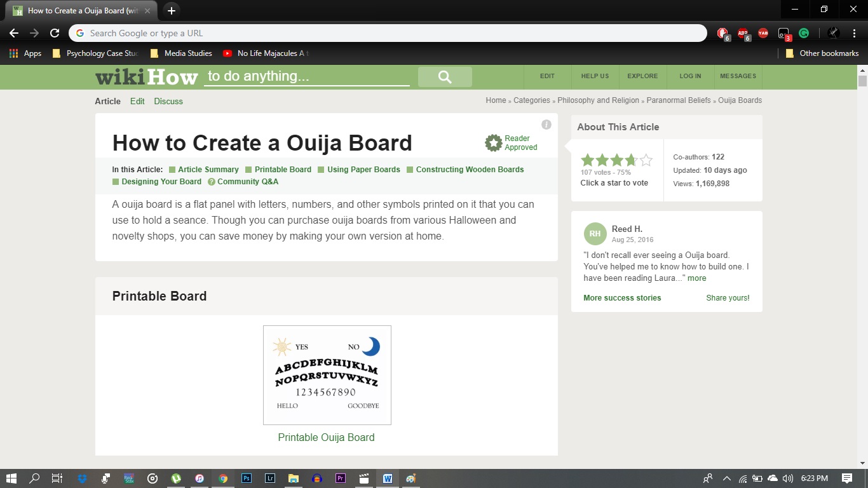Click wikiHow 'to do anything' search field
This screenshot has width=868, height=488.
tap(307, 76)
